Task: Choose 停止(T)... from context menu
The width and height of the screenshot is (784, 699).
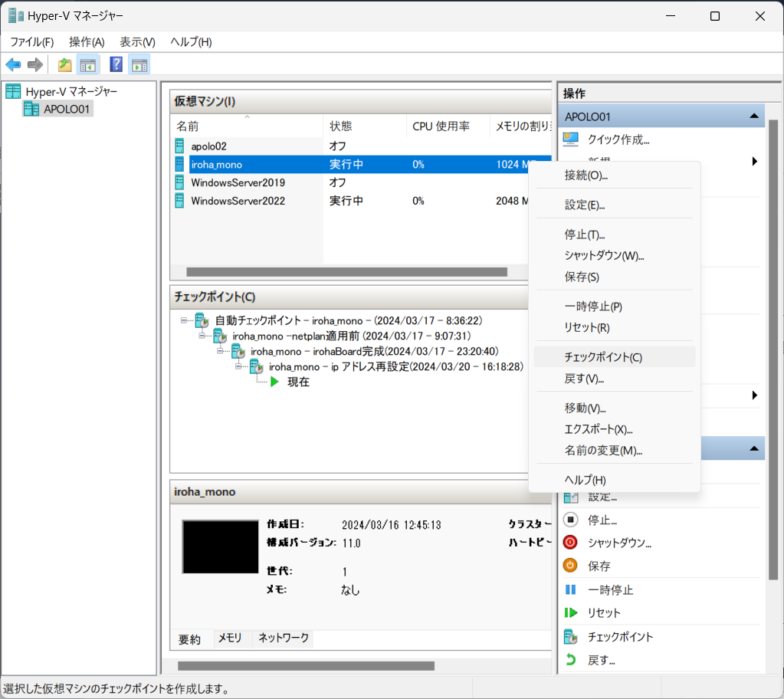Action: (615, 235)
